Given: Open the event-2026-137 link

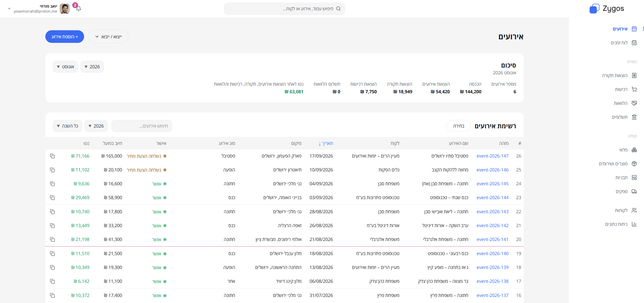Looking at the screenshot, I should 492,295.
